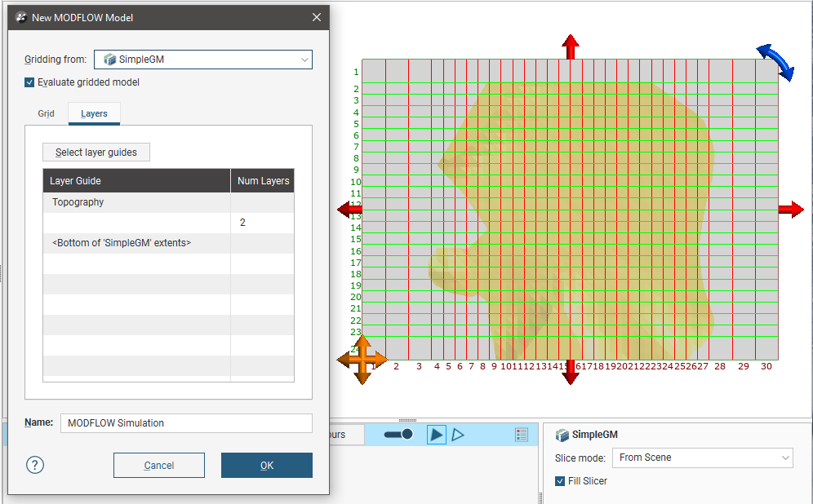Confirm the dialog with OK
This screenshot has height=504, width=813.
click(x=265, y=465)
